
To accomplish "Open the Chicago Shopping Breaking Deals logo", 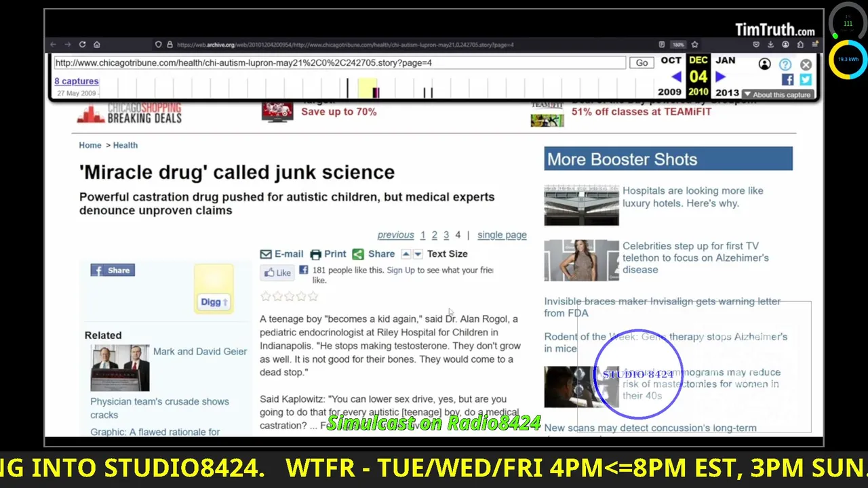I will click(x=129, y=113).
